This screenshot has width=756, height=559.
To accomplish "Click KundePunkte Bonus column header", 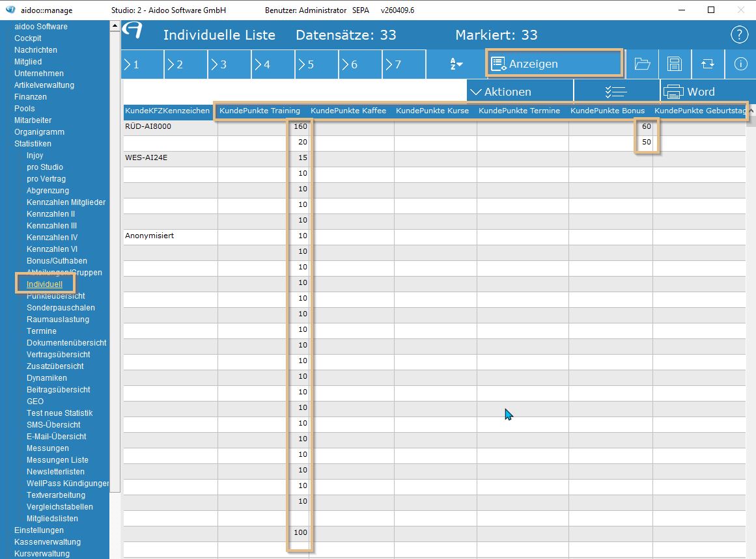I will [608, 111].
